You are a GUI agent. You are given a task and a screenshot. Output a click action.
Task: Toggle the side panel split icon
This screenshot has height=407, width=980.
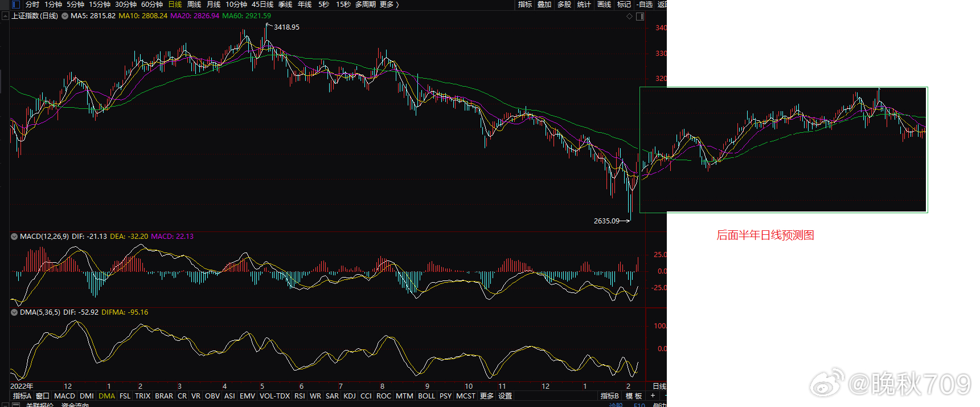640,16
